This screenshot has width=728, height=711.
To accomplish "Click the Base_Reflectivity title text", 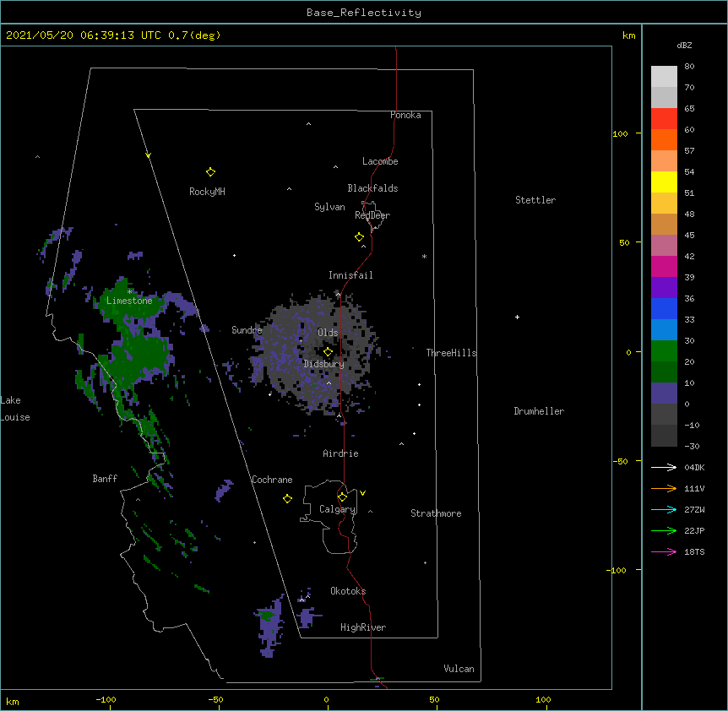I will tap(364, 13).
